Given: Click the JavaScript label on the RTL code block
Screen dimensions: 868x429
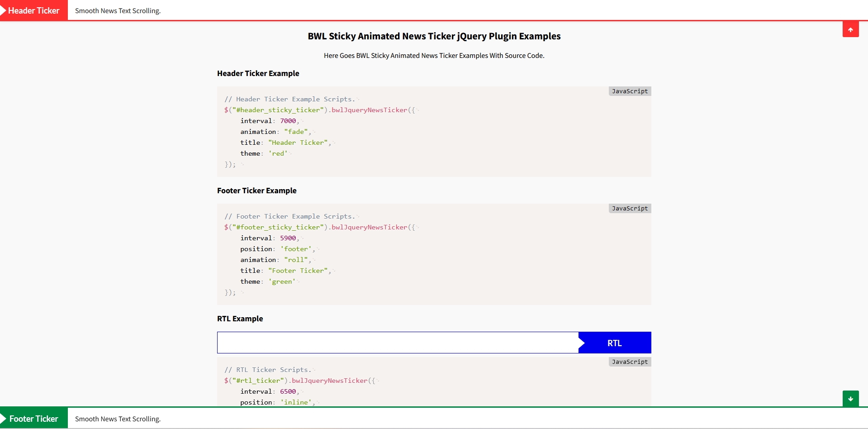Looking at the screenshot, I should tap(630, 362).
